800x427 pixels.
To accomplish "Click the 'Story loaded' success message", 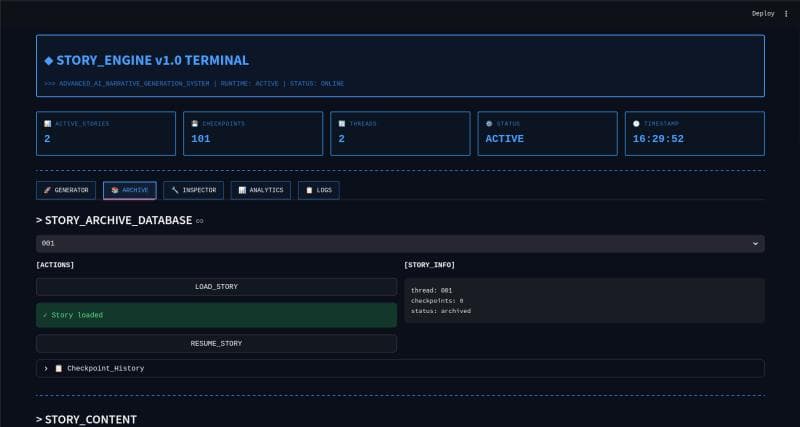I will (x=216, y=315).
